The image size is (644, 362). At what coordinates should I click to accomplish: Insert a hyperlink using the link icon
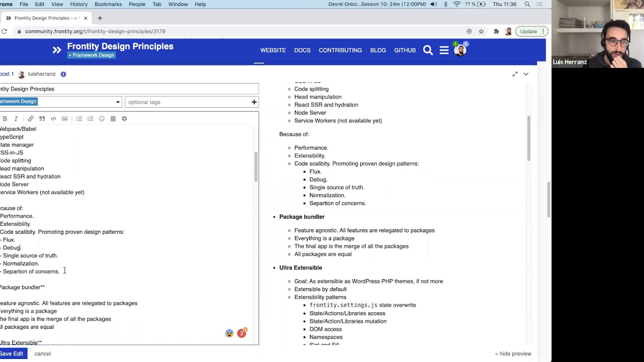(x=31, y=119)
